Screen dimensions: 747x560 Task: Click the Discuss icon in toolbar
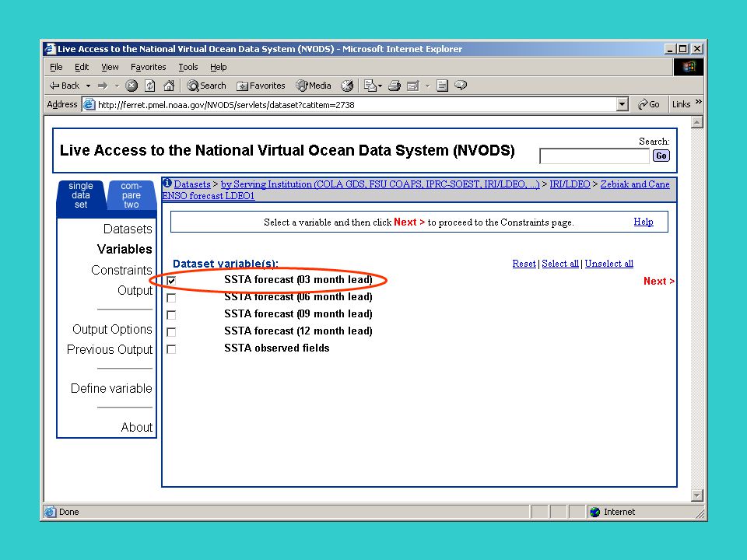tap(442, 86)
